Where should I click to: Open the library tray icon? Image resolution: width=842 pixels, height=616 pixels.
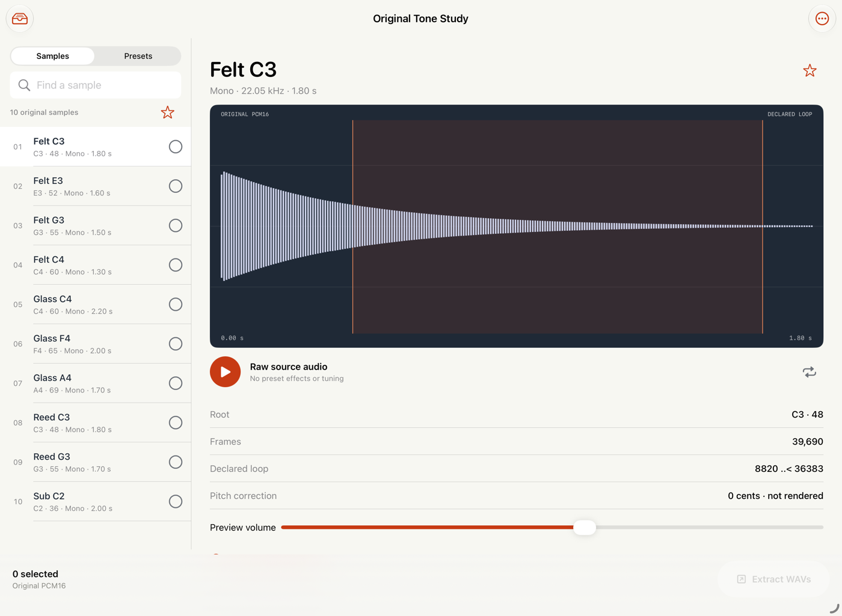coord(20,19)
